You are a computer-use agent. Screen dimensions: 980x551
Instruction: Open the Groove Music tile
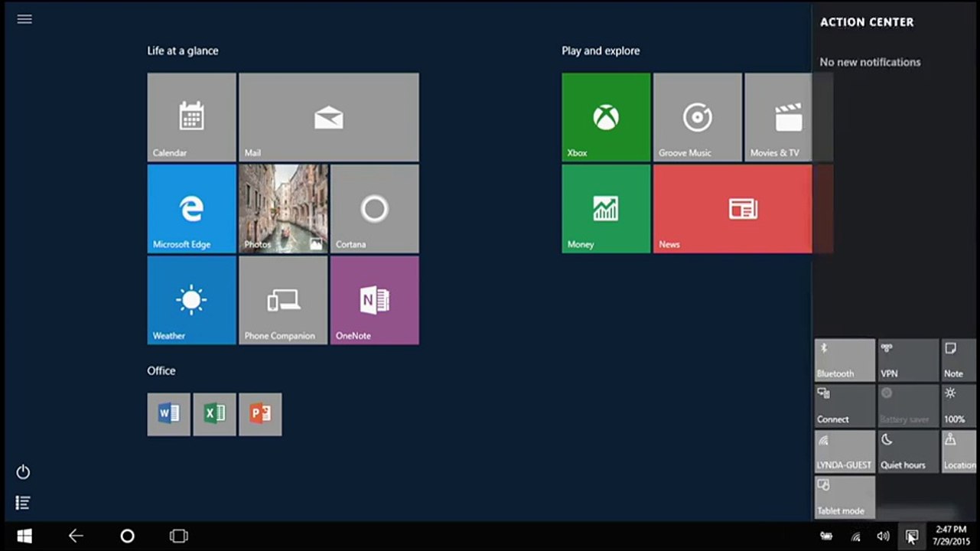698,117
